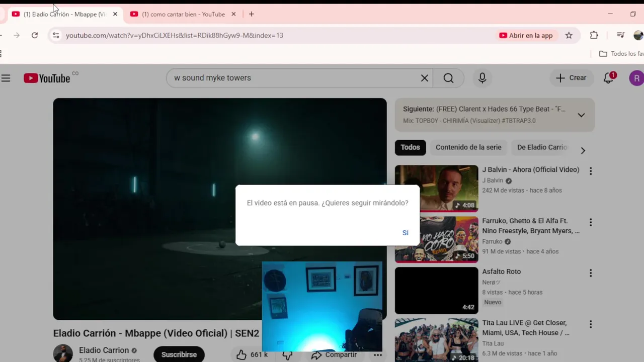644x362 pixels.
Task: Click Abrir en la app button
Action: 526,35
